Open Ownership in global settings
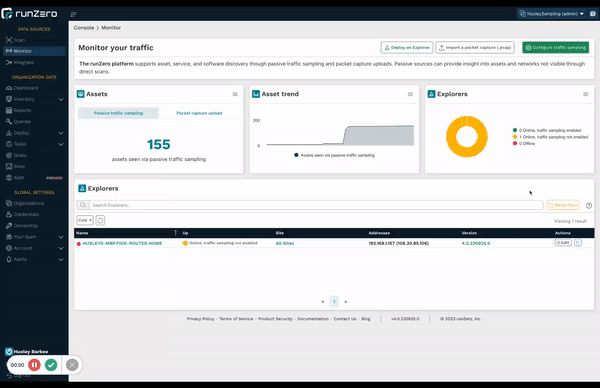 click(22, 226)
